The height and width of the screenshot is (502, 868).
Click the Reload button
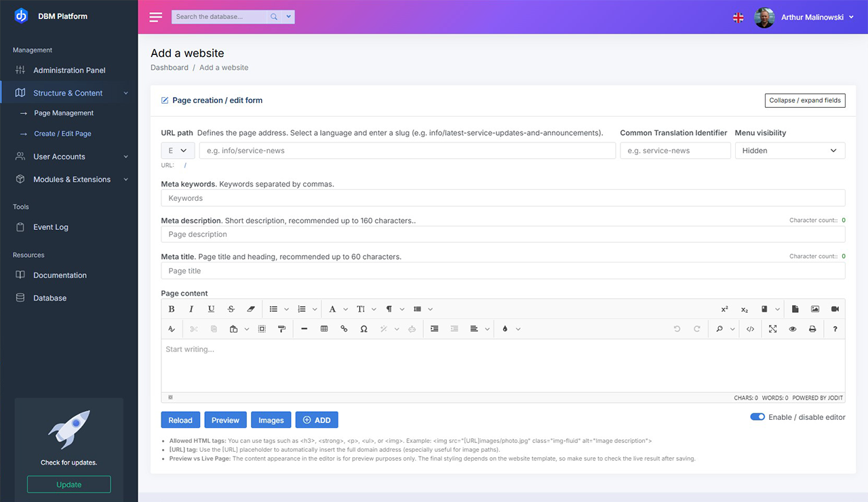[180, 420]
